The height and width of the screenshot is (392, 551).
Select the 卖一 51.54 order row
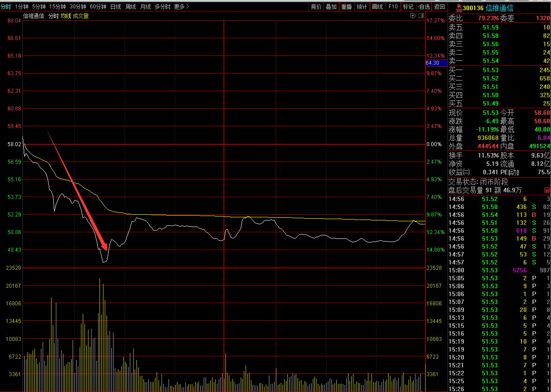coord(499,61)
